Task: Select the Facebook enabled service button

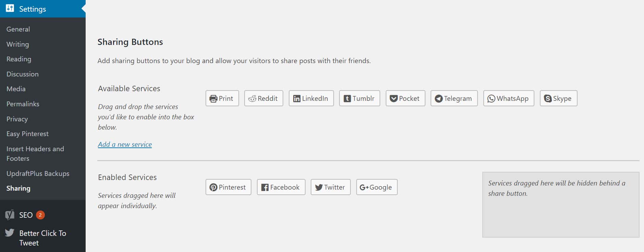Action: click(281, 187)
